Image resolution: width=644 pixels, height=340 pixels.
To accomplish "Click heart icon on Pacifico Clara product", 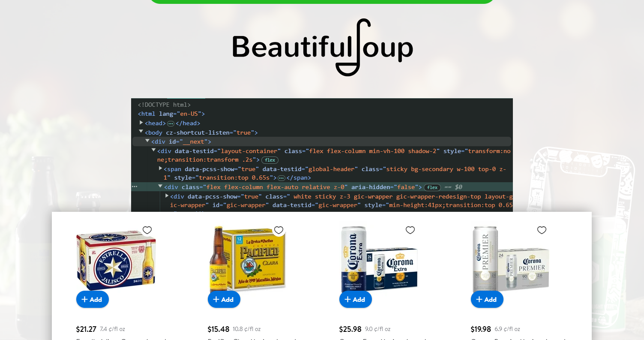I will tap(279, 230).
